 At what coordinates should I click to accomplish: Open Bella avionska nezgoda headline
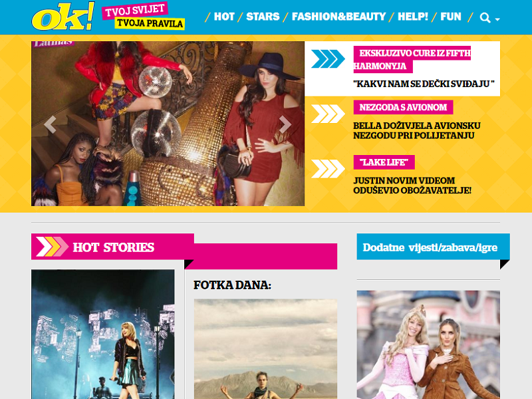pyautogui.click(x=417, y=130)
